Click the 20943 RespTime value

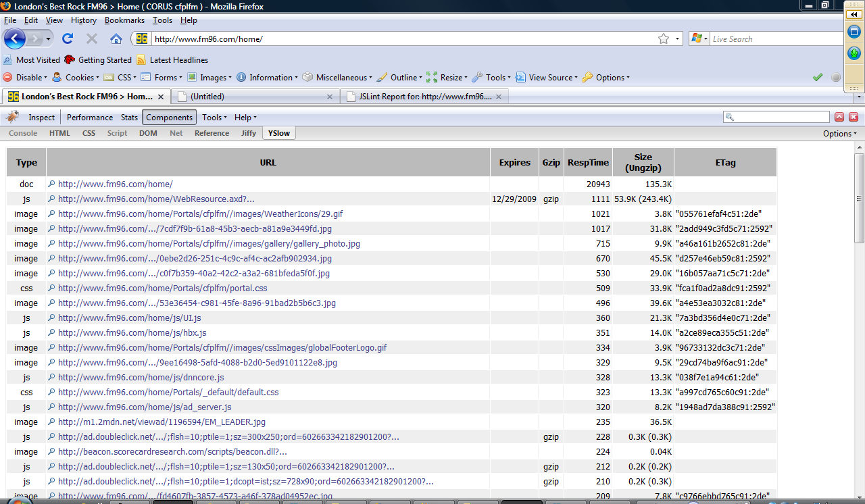click(598, 184)
